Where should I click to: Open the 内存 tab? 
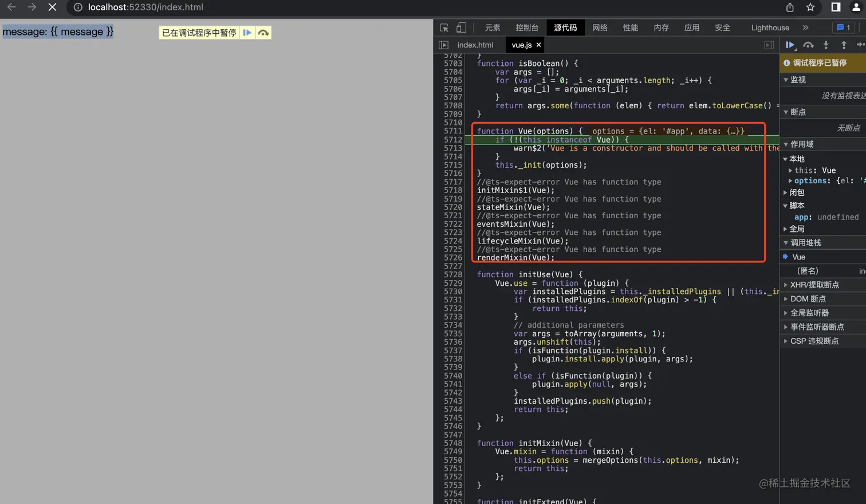tap(662, 27)
